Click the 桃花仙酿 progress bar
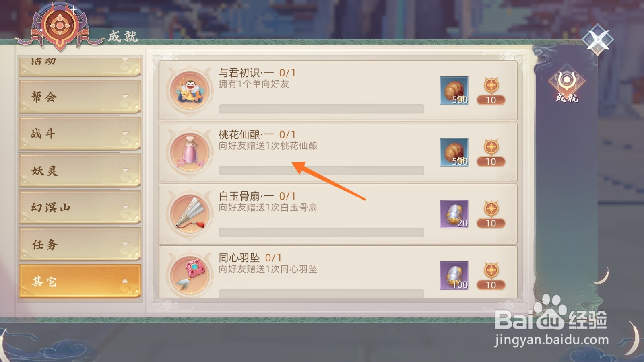644x362 pixels. click(321, 171)
